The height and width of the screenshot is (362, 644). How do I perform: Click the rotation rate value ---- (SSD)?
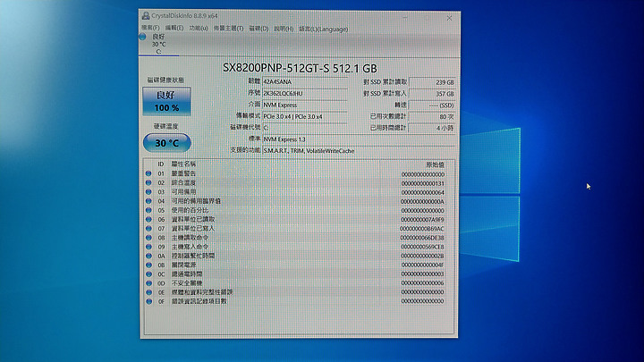432,105
